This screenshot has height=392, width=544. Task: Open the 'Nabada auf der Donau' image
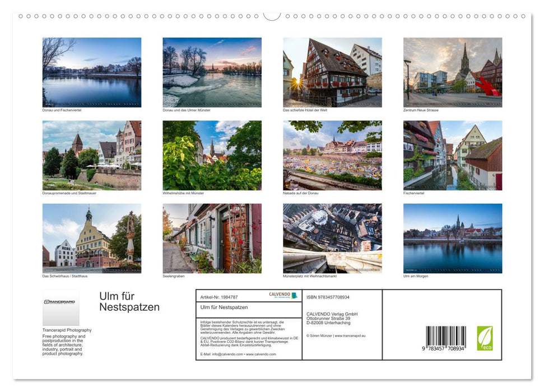point(331,154)
